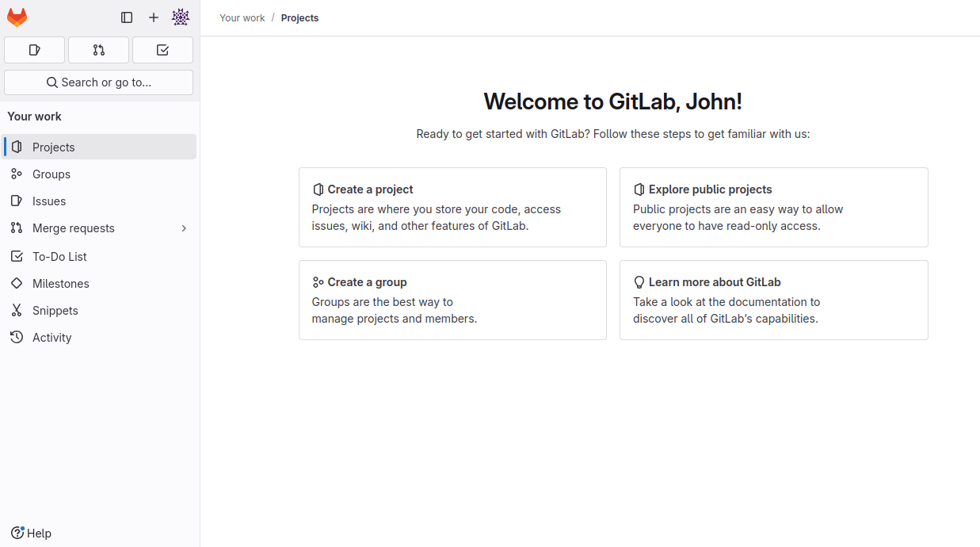Viewport: 980px width, 547px height.
Task: Click the Create a project card
Action: coord(452,207)
